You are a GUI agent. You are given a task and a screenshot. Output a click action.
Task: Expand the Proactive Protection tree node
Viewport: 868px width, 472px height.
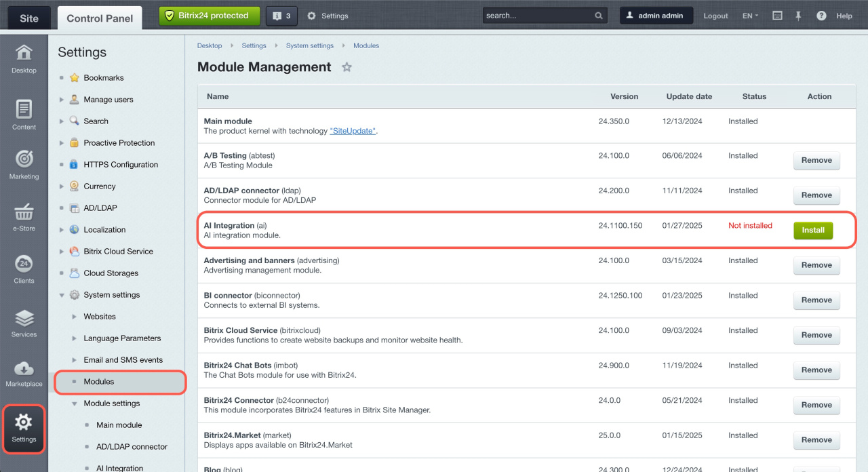62,143
